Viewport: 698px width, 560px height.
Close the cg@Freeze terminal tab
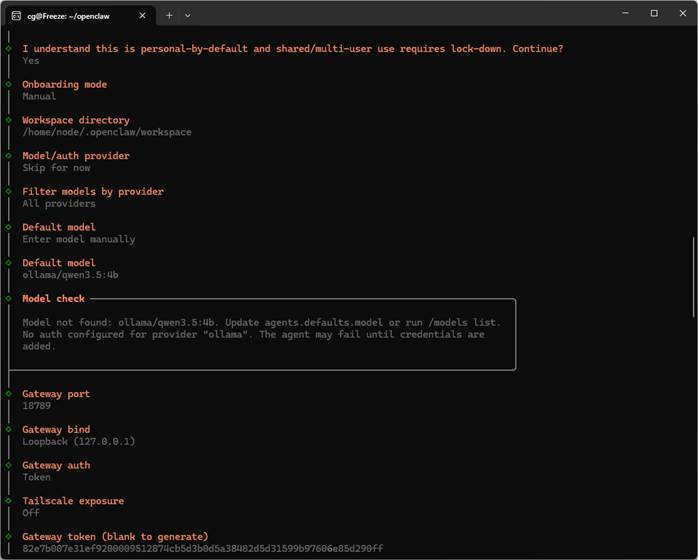(x=142, y=16)
